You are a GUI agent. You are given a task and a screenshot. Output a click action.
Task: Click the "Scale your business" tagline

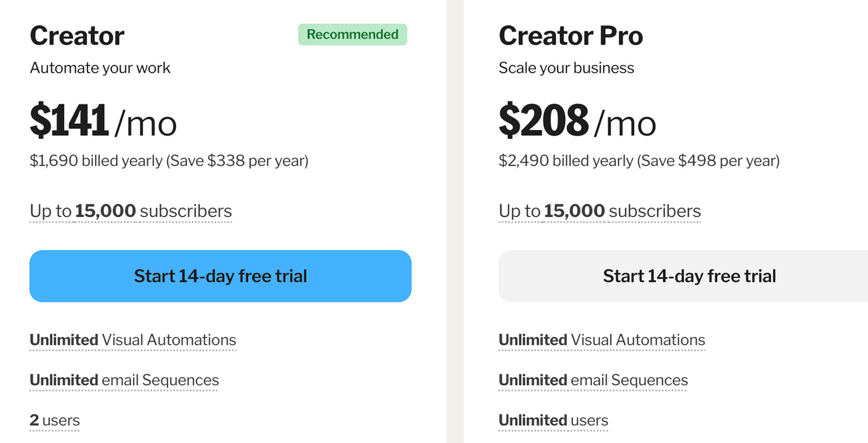click(566, 68)
